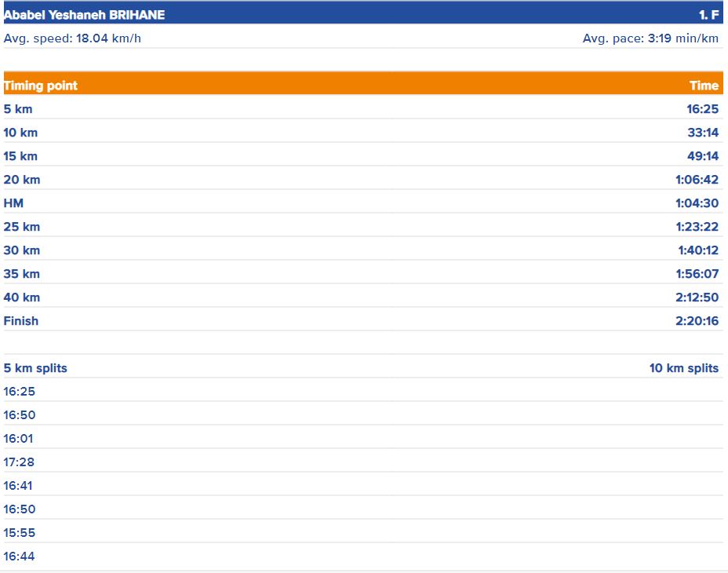
Task: Click the 16:25 time in the 5 km row
Action: click(x=702, y=109)
